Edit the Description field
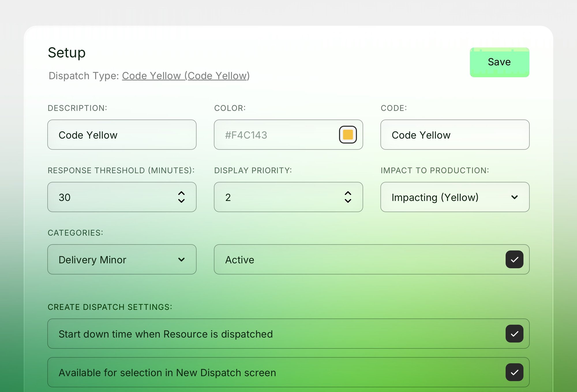This screenshot has height=392, width=577. pos(122,135)
